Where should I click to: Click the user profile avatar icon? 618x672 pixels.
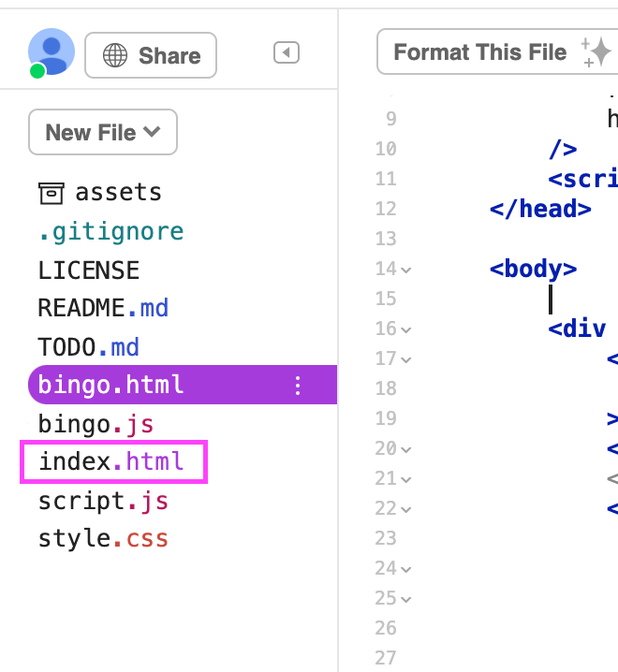tap(51, 52)
